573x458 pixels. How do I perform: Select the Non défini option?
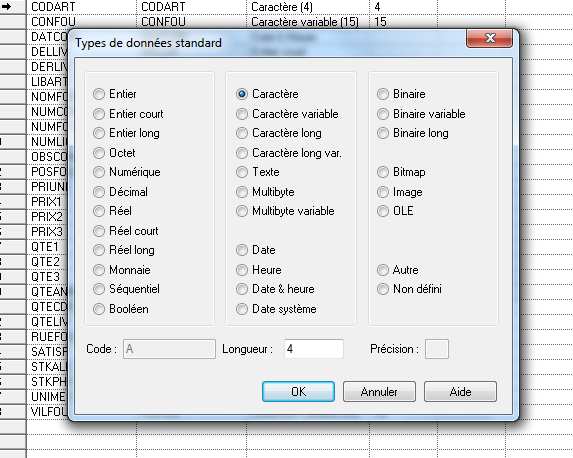coord(383,289)
